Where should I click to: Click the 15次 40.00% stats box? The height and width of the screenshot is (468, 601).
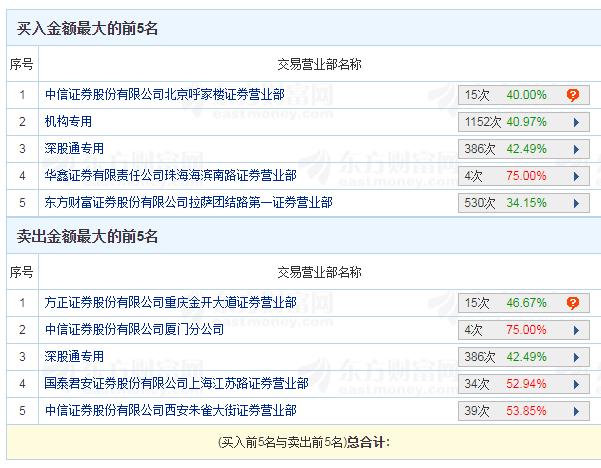(524, 95)
